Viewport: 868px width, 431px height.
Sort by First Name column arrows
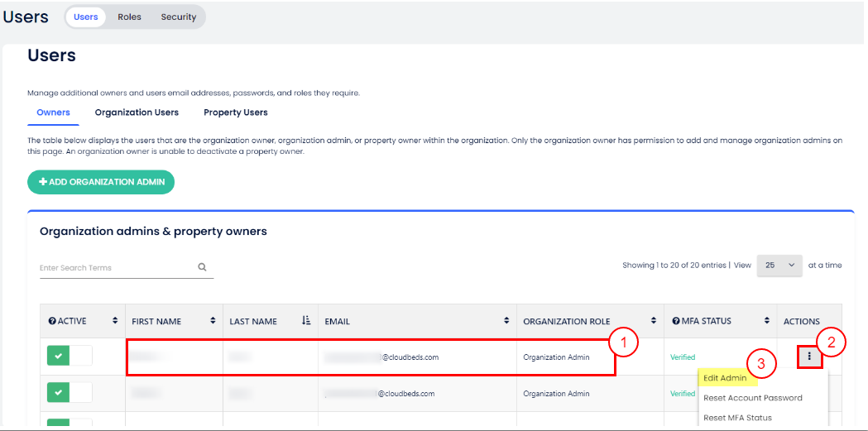click(x=213, y=321)
